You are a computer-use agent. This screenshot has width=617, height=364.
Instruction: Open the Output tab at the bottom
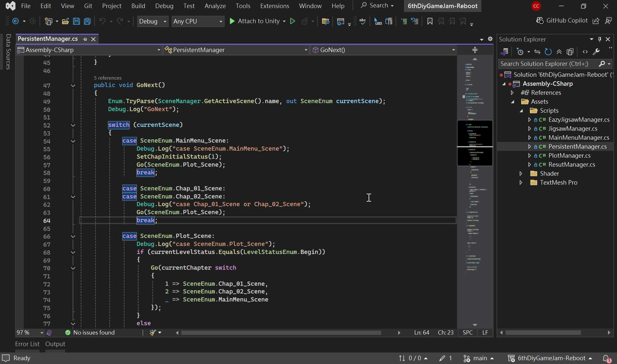tap(55, 344)
